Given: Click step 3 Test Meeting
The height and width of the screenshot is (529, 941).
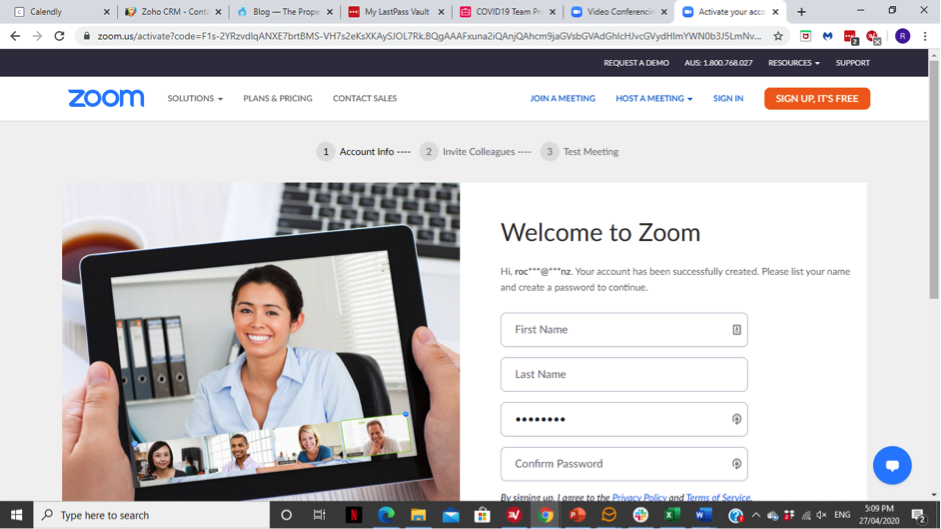Looking at the screenshot, I should (x=580, y=151).
